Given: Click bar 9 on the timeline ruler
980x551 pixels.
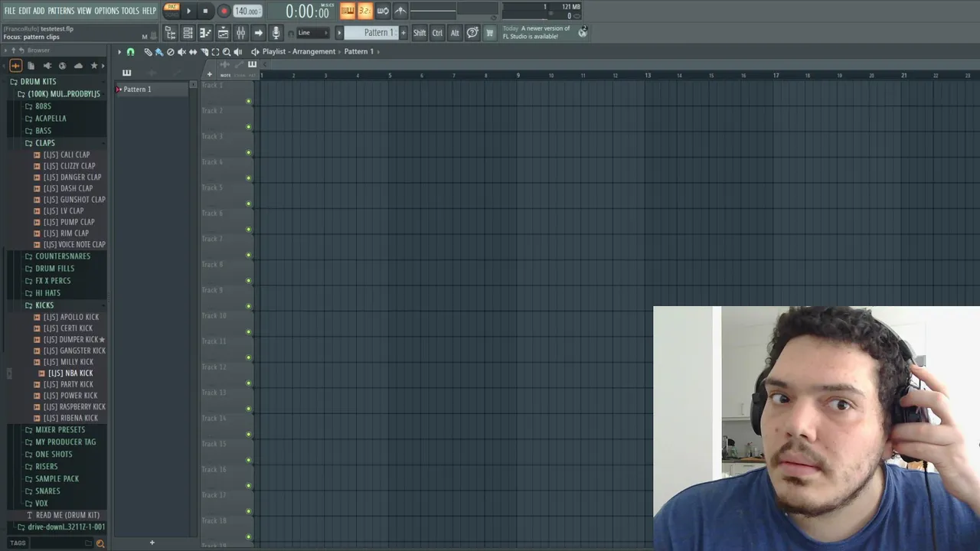Looking at the screenshot, I should pos(518,75).
